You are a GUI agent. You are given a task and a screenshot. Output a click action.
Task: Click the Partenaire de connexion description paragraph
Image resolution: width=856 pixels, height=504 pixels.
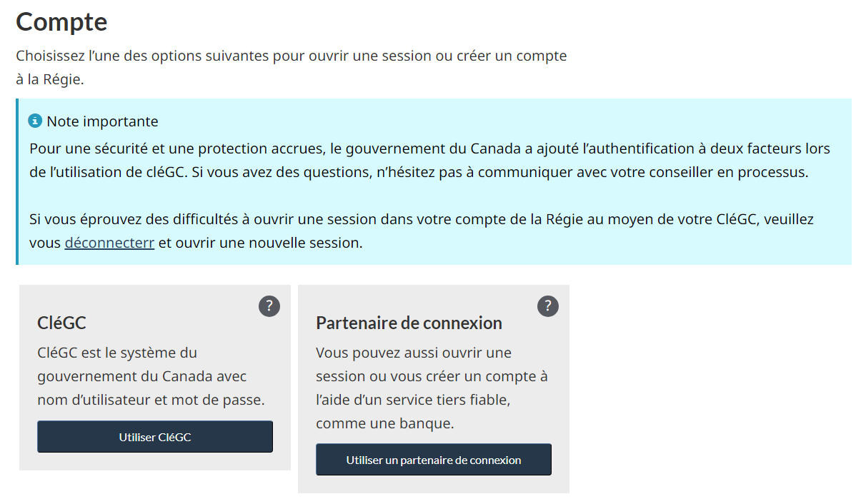432,388
